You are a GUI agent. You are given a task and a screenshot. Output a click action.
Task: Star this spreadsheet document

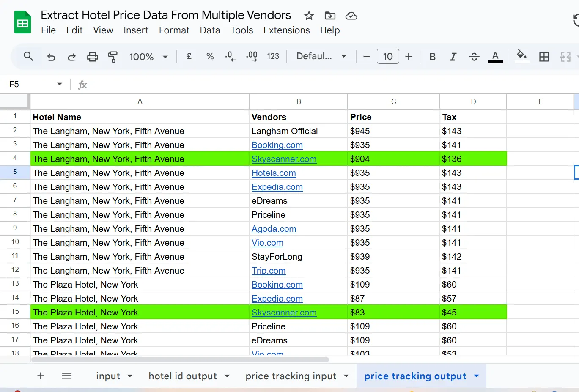(309, 16)
